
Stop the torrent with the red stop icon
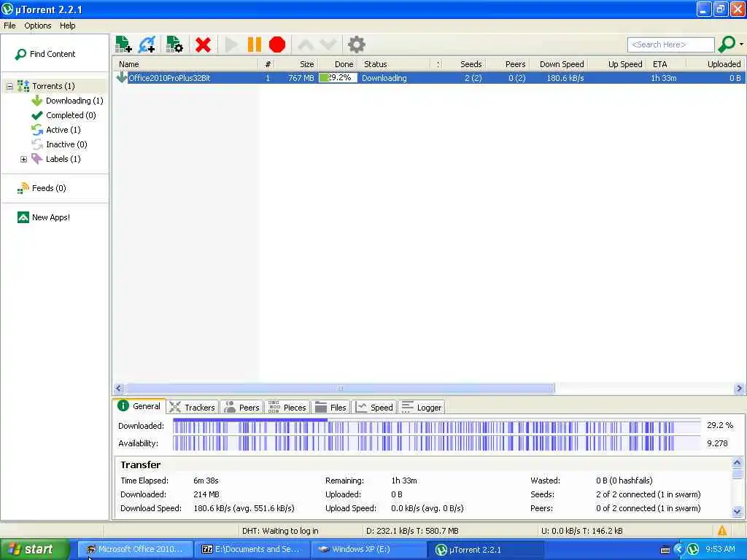277,44
